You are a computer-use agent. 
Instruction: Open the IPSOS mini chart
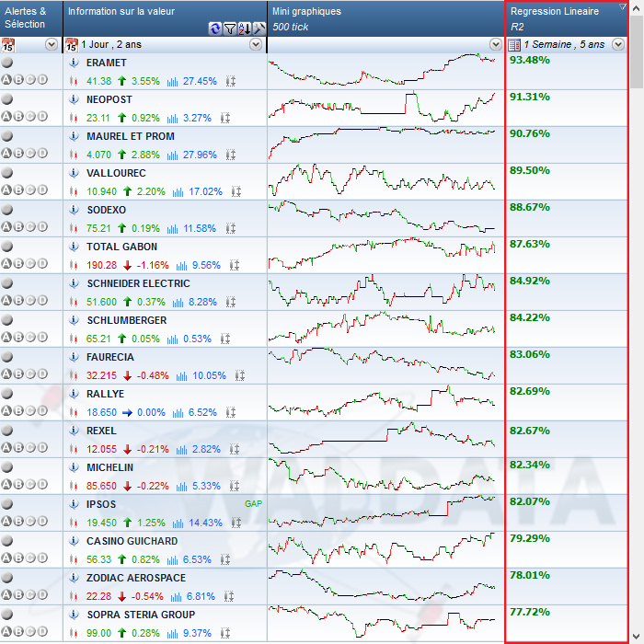coord(382,512)
